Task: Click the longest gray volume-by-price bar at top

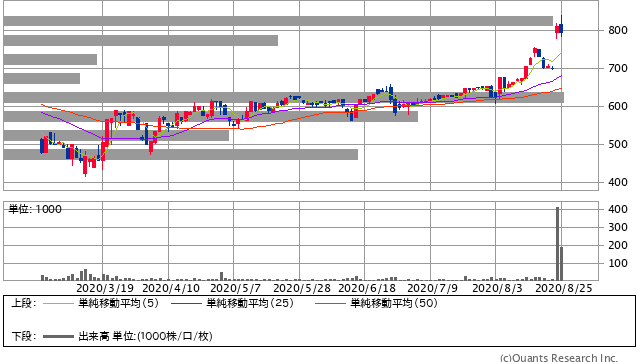Action: [x=278, y=21]
